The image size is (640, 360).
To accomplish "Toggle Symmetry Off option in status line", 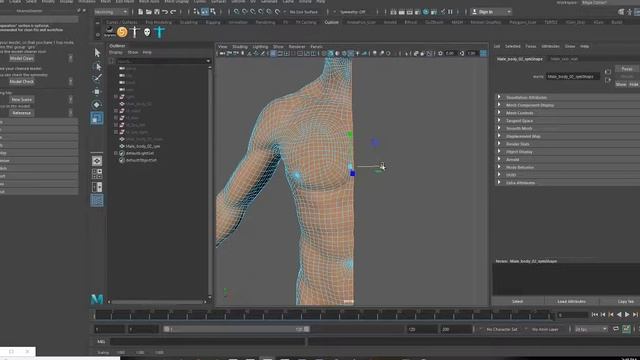I will (353, 12).
